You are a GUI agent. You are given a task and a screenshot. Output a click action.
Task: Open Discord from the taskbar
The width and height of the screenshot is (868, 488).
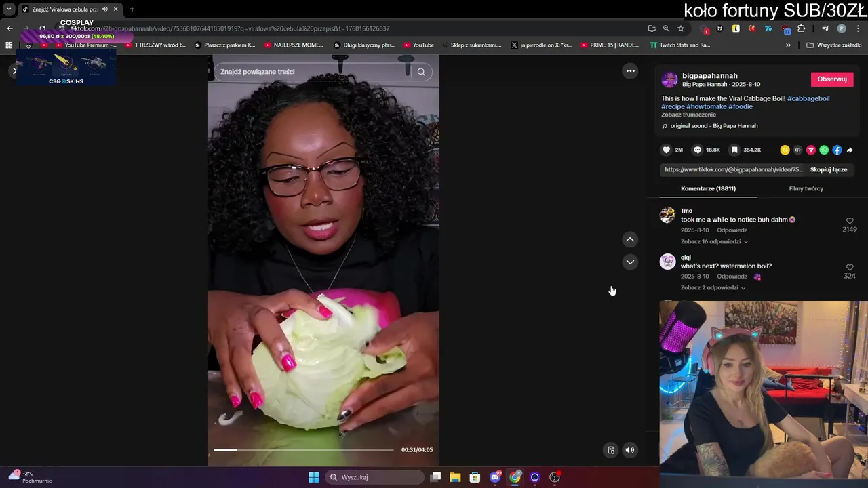(x=495, y=477)
